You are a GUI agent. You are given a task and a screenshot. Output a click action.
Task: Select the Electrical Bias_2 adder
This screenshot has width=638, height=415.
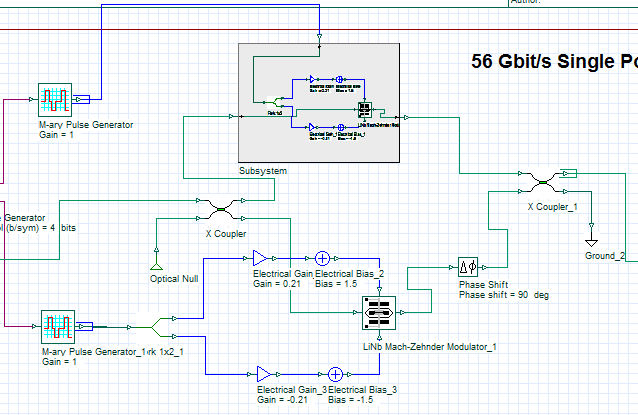point(322,258)
